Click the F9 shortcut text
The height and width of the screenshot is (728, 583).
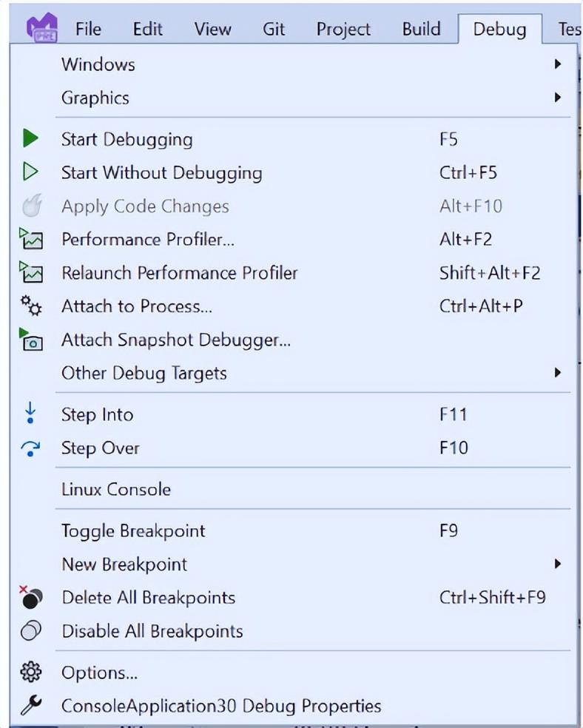pyautogui.click(x=448, y=530)
